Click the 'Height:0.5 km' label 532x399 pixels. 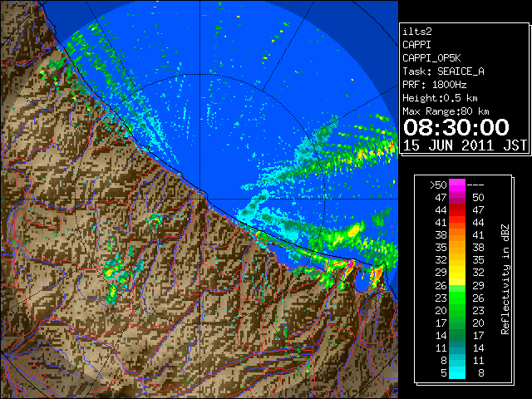point(440,98)
